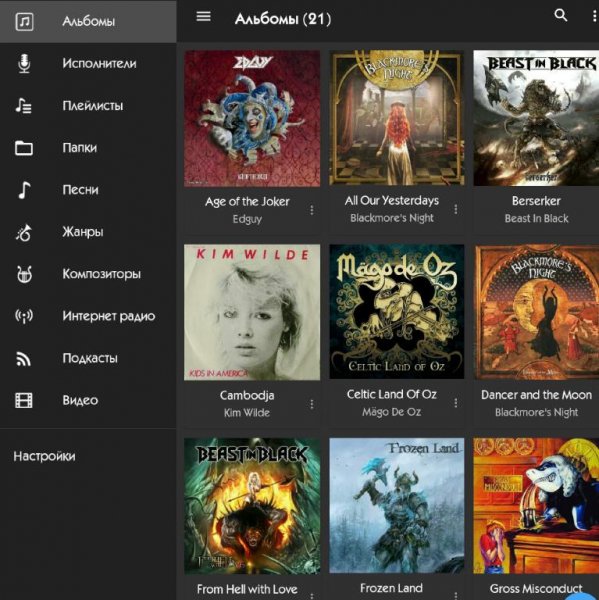Click the Dancer and the Moon title
The image size is (599, 600).
coord(537,395)
